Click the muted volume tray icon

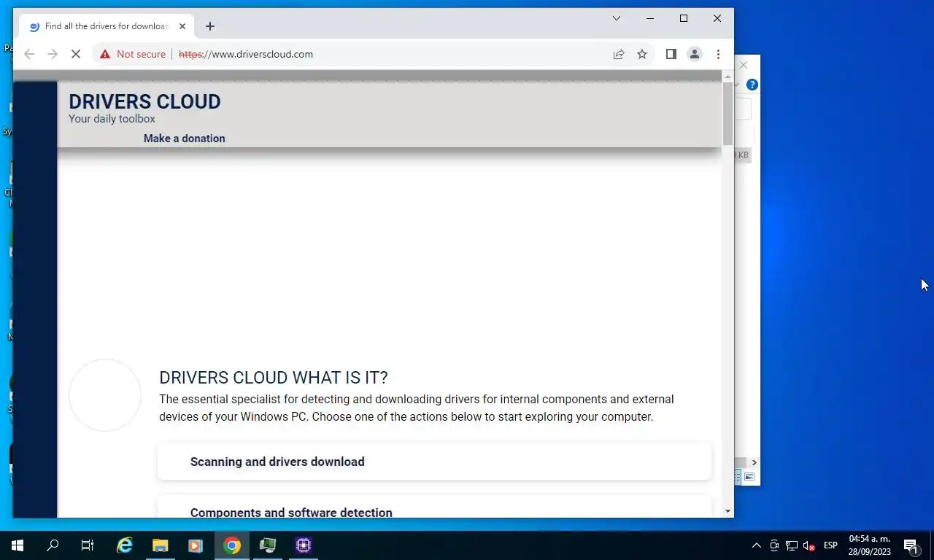point(808,545)
